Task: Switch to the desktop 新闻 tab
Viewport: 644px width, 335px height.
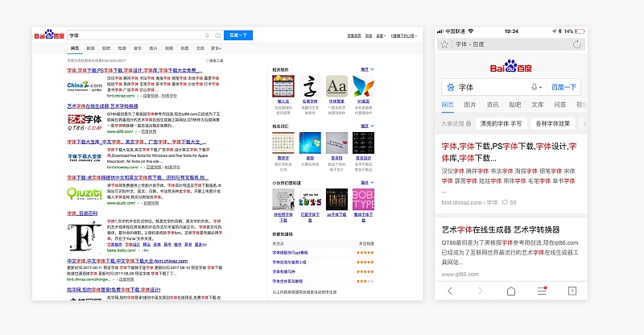Action: point(90,48)
